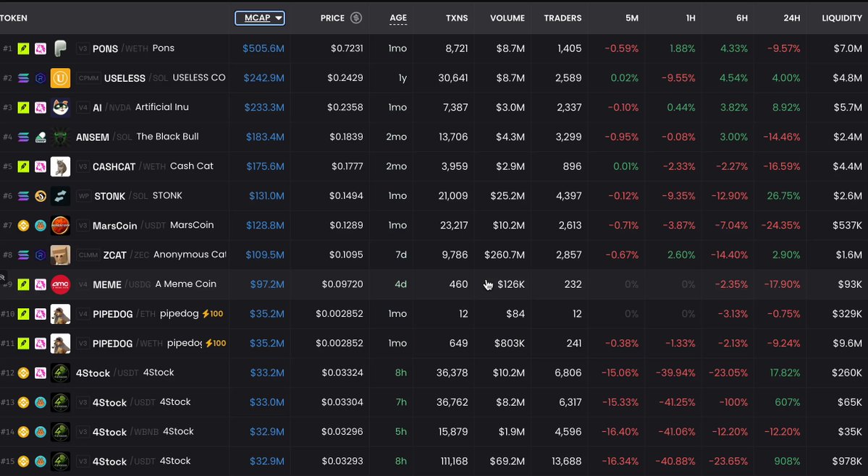
Task: Sort tokens by TXNS column
Action: [457, 18]
